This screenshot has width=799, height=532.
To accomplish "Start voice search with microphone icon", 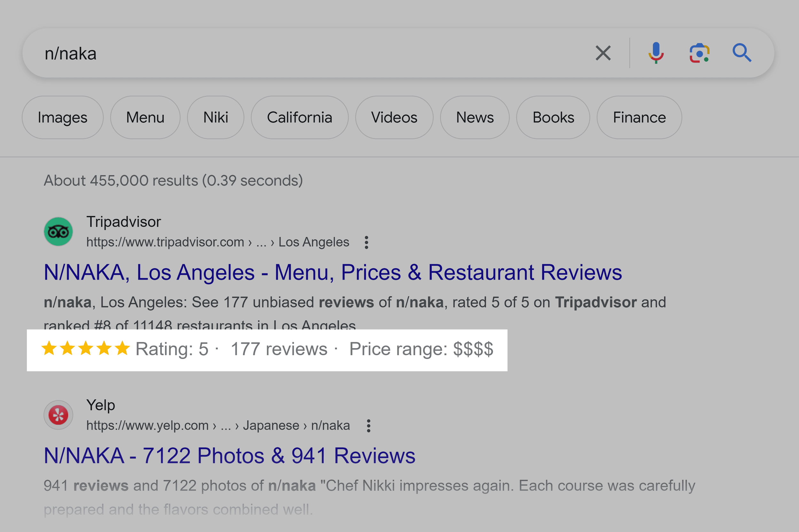I will (656, 53).
